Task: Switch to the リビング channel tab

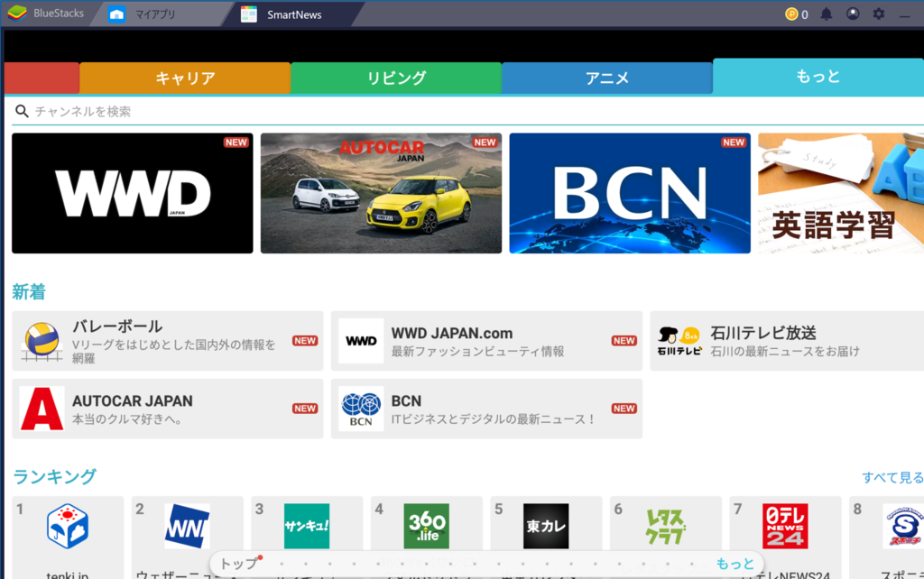Action: pyautogui.click(x=396, y=78)
